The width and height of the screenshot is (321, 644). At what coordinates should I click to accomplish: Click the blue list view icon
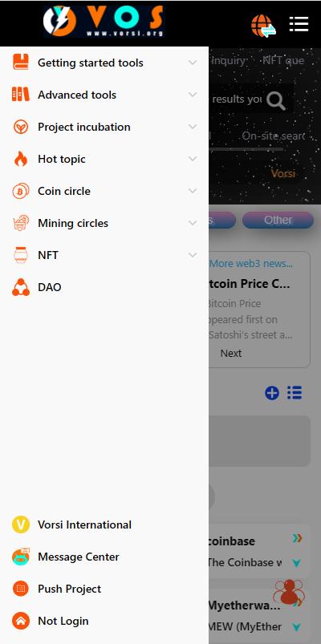(295, 393)
